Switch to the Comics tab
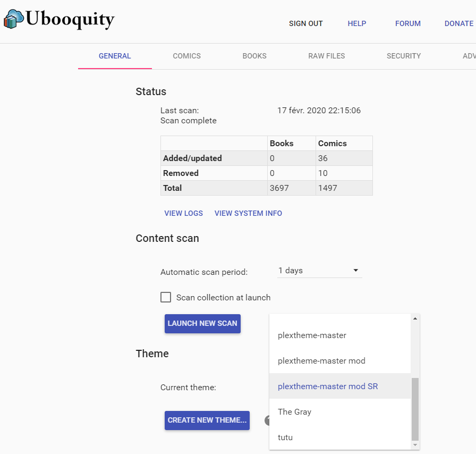476x454 pixels. pos(186,56)
